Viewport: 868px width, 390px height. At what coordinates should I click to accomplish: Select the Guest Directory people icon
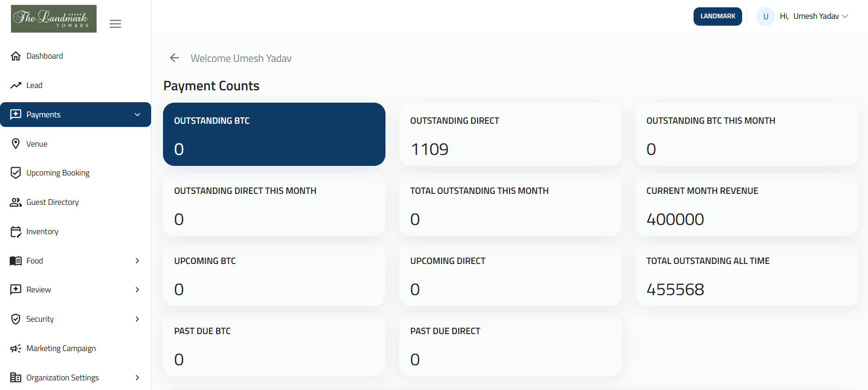pos(16,202)
